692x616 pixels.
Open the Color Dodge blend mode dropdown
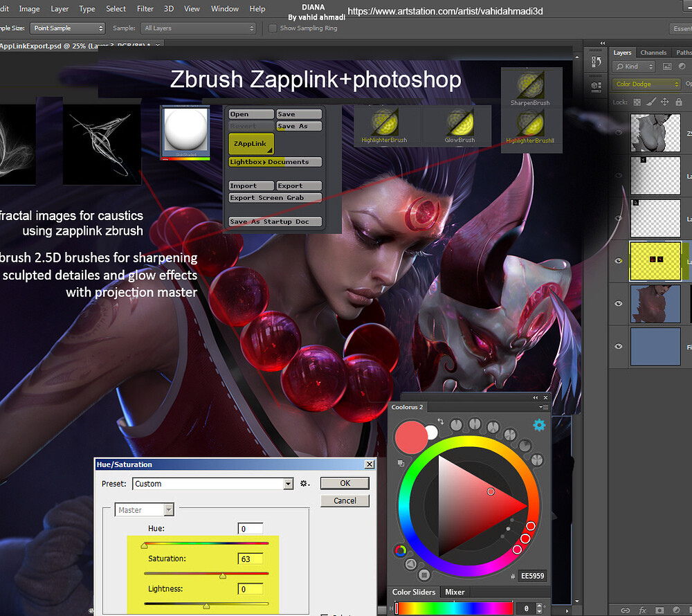pyautogui.click(x=646, y=84)
